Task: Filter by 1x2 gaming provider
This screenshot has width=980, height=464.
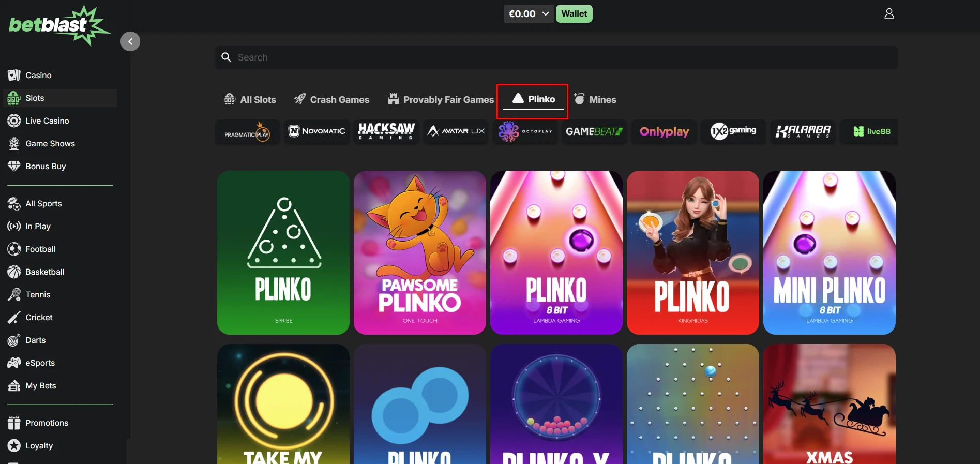Action: (733, 131)
